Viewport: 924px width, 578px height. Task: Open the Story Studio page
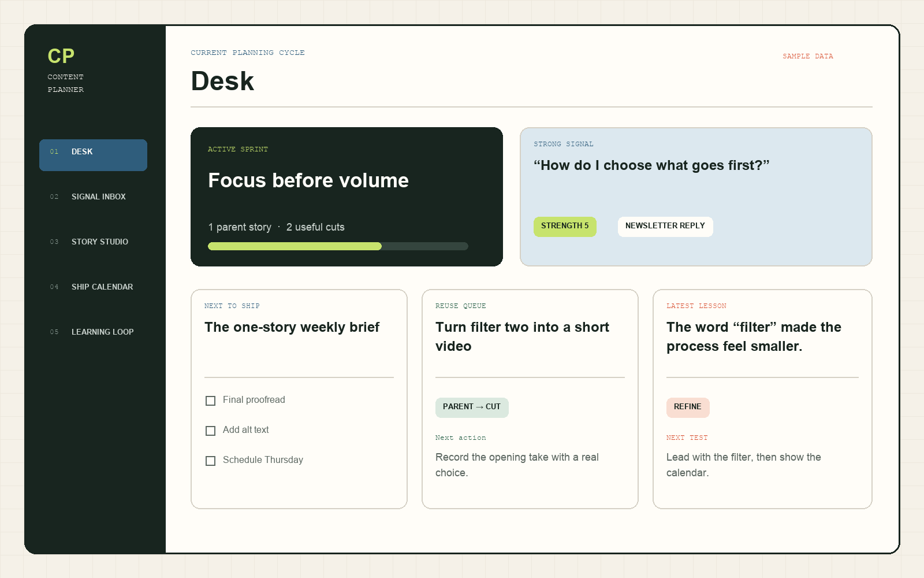pos(93,242)
